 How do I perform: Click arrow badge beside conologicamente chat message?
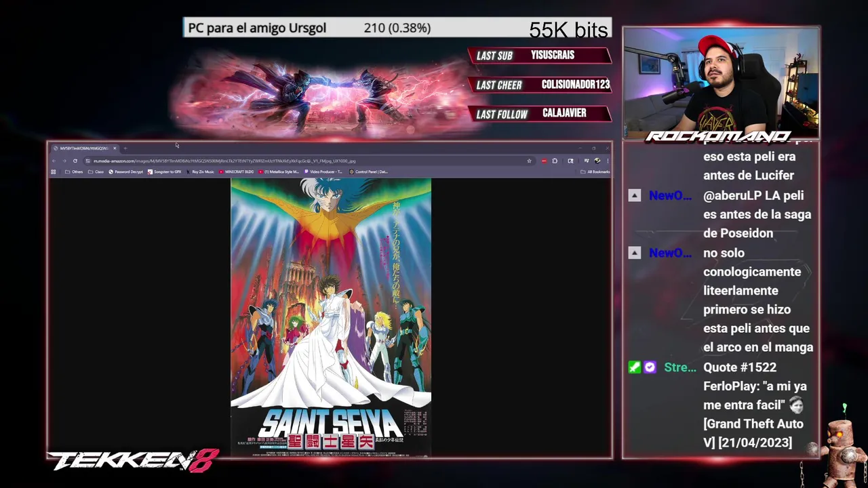point(634,253)
